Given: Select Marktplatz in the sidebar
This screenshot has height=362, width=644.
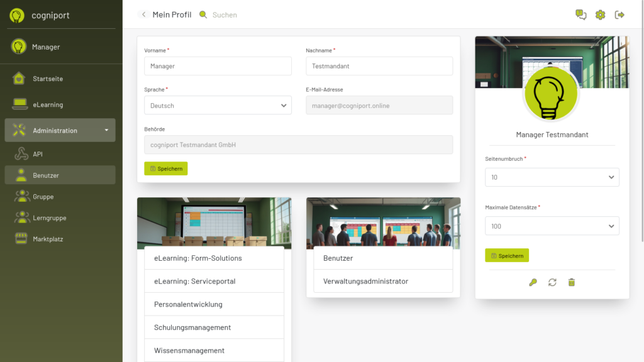Looking at the screenshot, I should (48, 239).
